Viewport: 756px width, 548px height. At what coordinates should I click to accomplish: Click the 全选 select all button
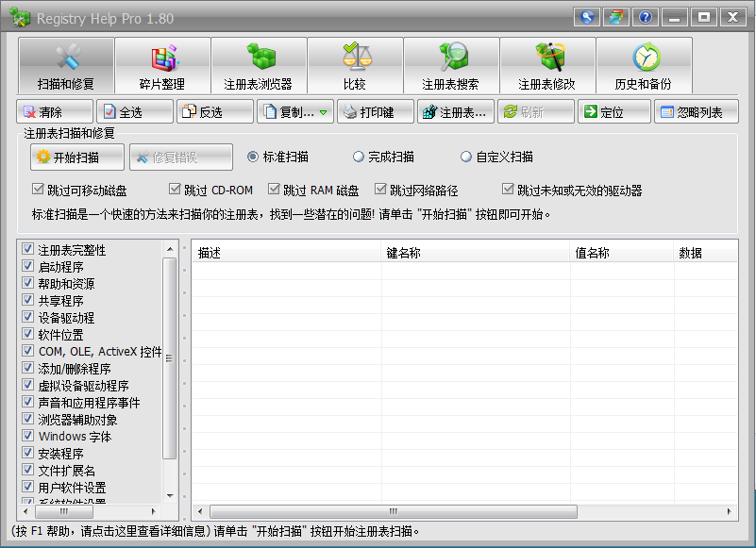coord(135,112)
